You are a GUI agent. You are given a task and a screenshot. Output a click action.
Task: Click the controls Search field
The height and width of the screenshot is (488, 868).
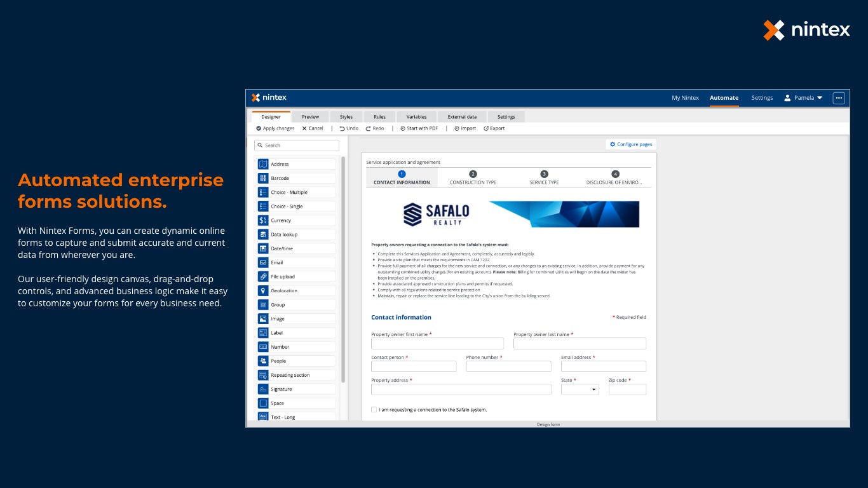(297, 146)
